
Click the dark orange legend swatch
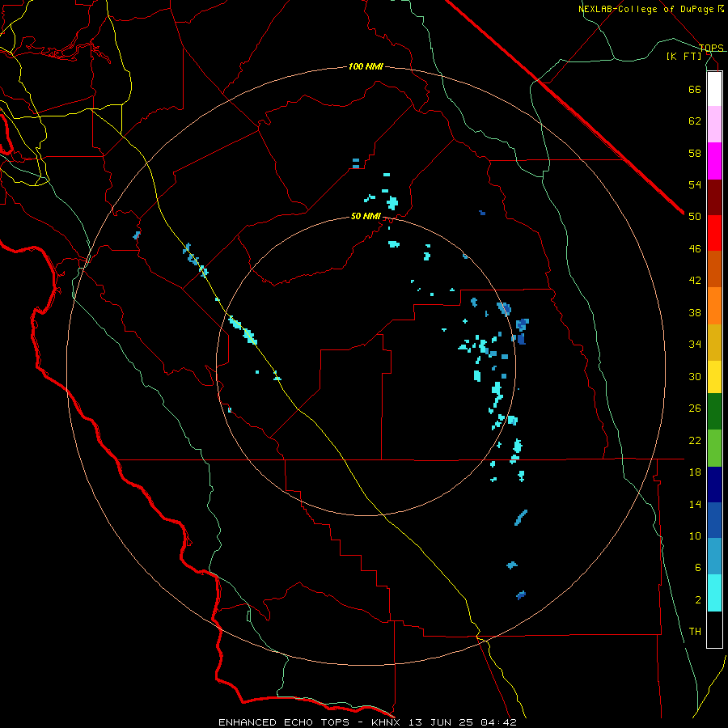714,269
